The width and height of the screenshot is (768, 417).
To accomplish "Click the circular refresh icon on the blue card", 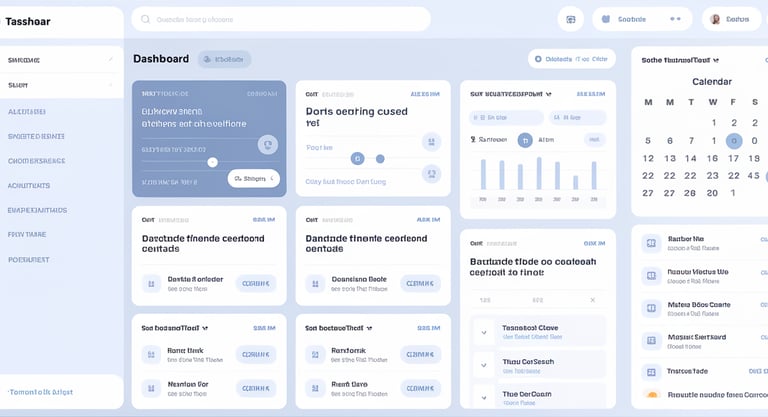I will [268, 145].
